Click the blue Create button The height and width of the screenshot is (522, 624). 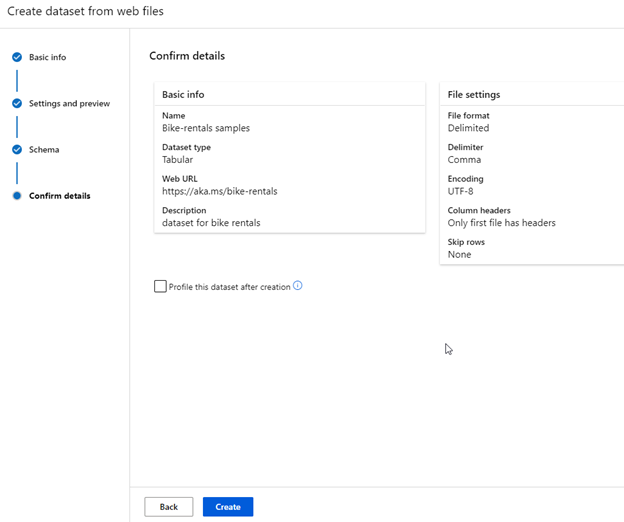point(228,507)
